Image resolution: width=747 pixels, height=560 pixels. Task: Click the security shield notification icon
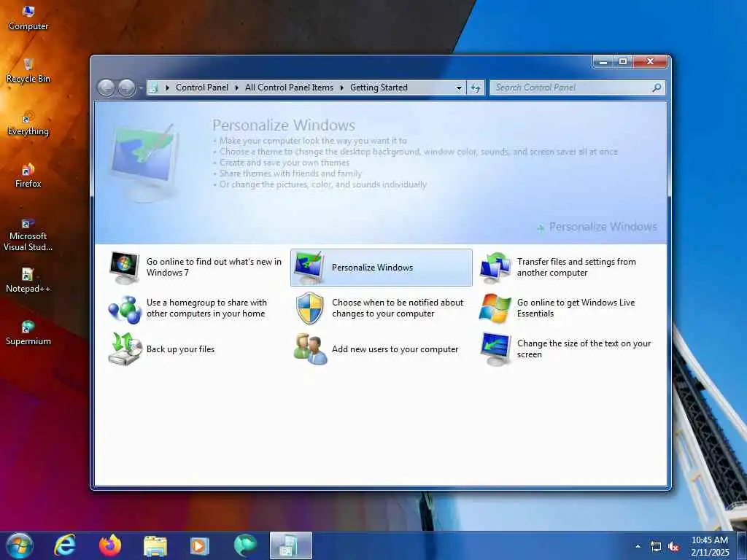pos(309,308)
